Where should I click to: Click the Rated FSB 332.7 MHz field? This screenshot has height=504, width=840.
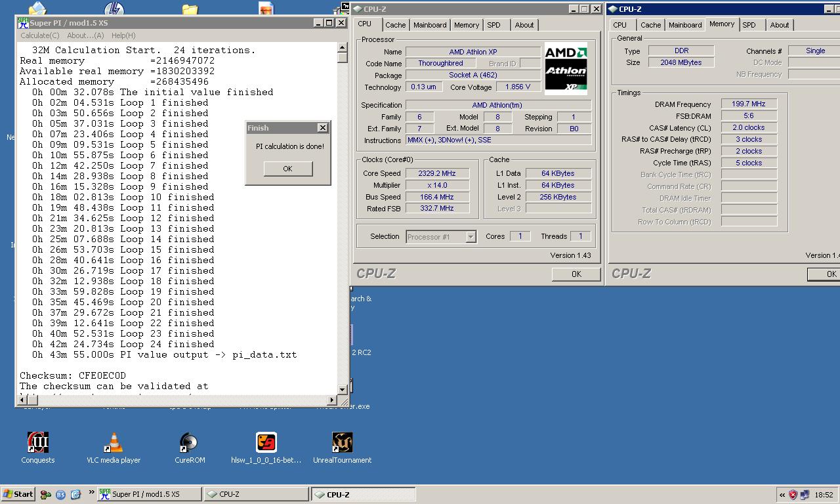pos(436,208)
